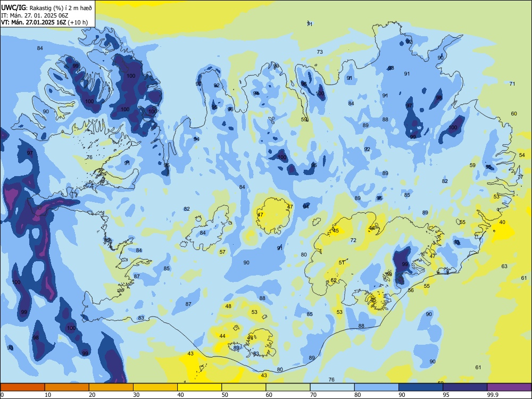
Task: Click the orange 10–20 legend swatch
Action: (67, 387)
